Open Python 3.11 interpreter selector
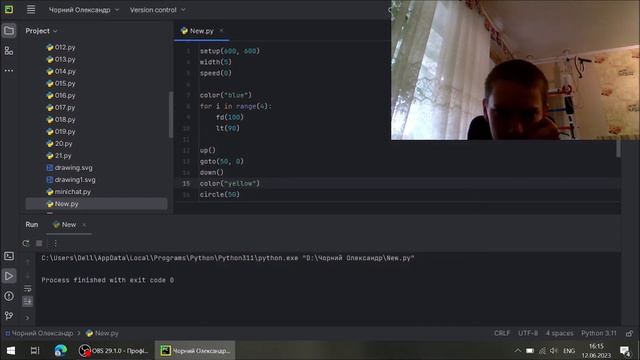The image size is (640, 360). (598, 333)
